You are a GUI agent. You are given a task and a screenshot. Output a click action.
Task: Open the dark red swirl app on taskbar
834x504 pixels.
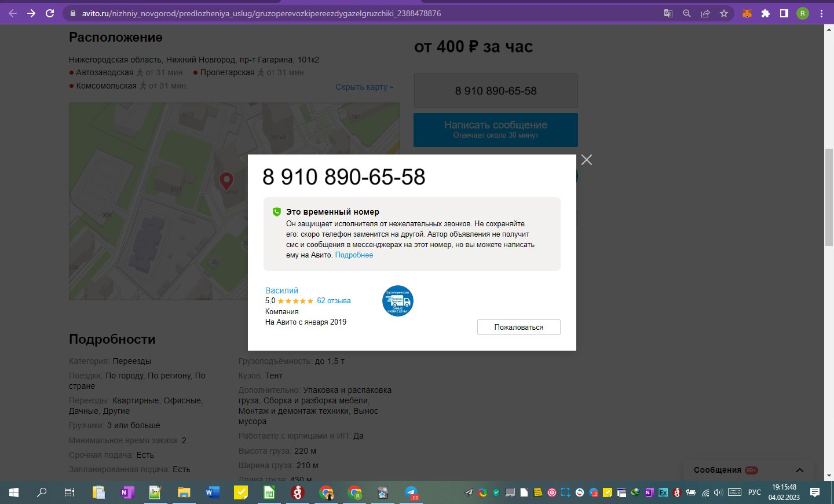tap(298, 492)
